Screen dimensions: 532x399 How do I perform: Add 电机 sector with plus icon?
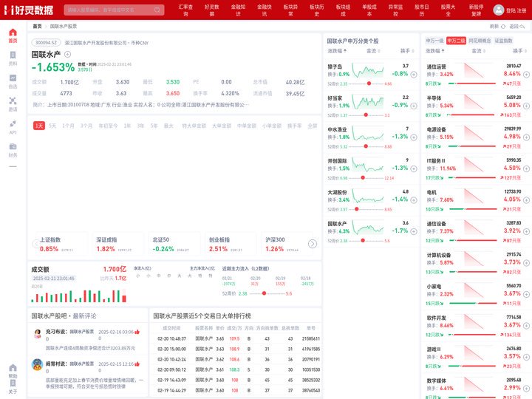point(526,199)
